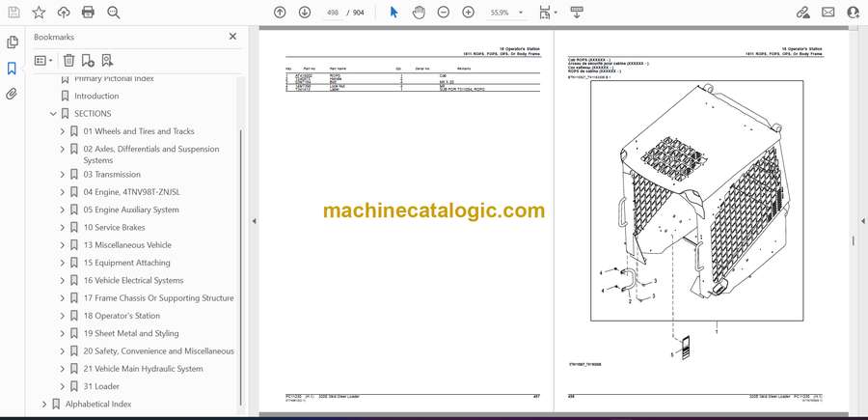Toggle the Bookmarks panel sidebar icon
Viewport: 868px width, 420px height.
(x=13, y=69)
